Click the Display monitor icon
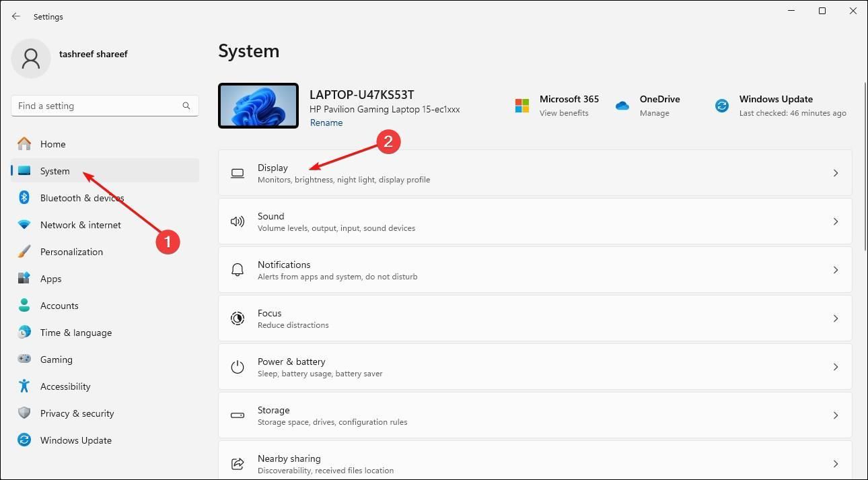This screenshot has width=868, height=480. coord(238,173)
